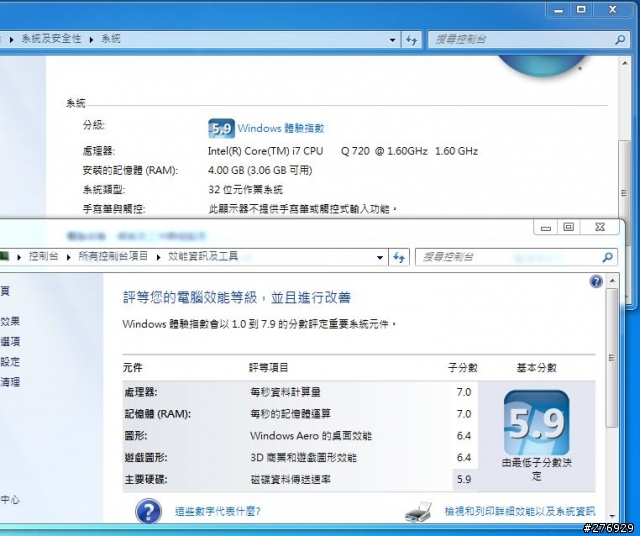Click the 選項 link in the left sidebar
Screen dimensions: 640x536
(x=10, y=341)
